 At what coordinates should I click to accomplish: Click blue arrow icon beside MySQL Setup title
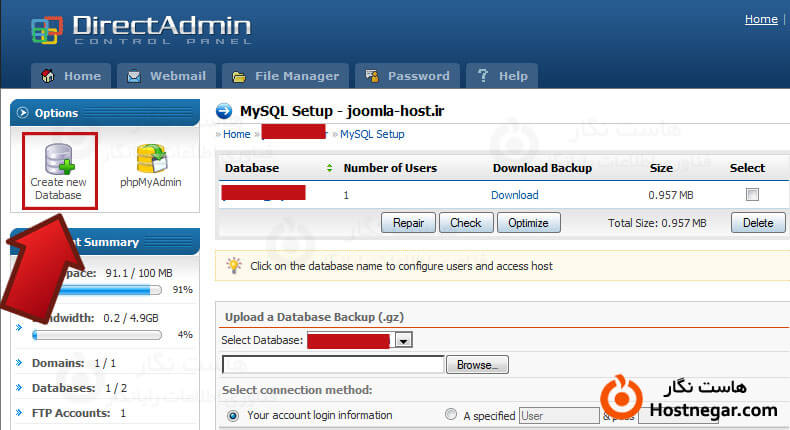[224, 111]
